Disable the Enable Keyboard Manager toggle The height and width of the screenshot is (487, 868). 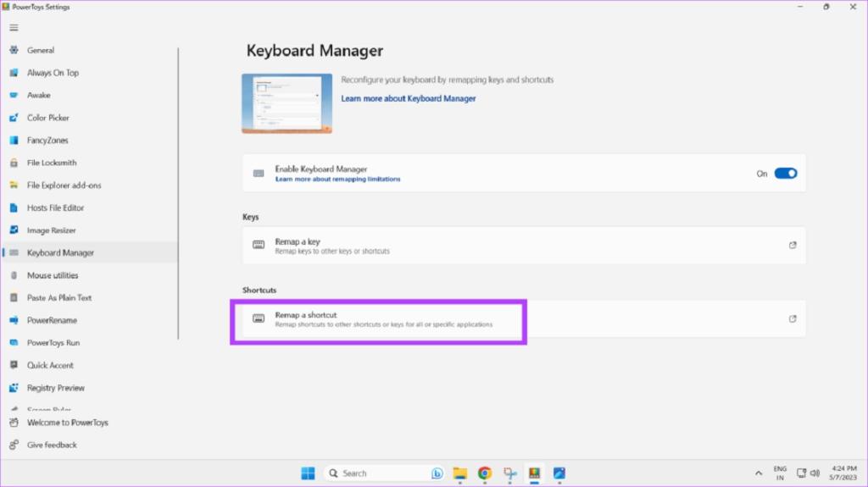point(786,174)
